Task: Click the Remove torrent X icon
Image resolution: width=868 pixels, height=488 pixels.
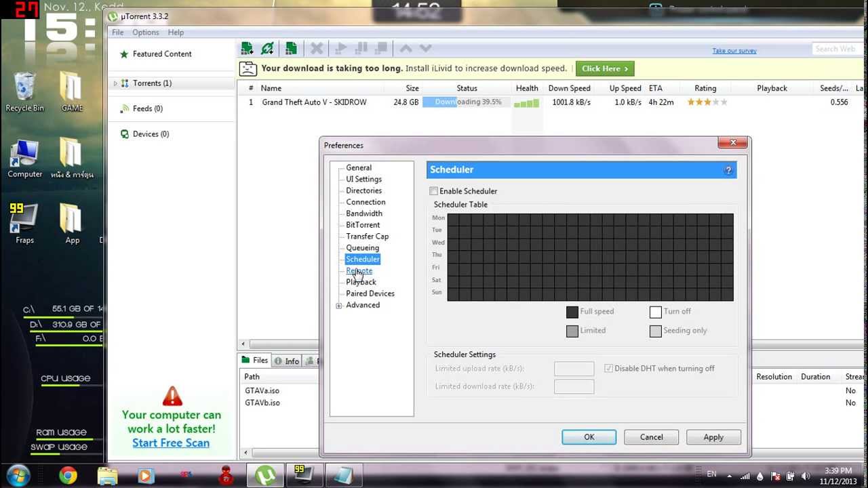Action: click(x=317, y=48)
